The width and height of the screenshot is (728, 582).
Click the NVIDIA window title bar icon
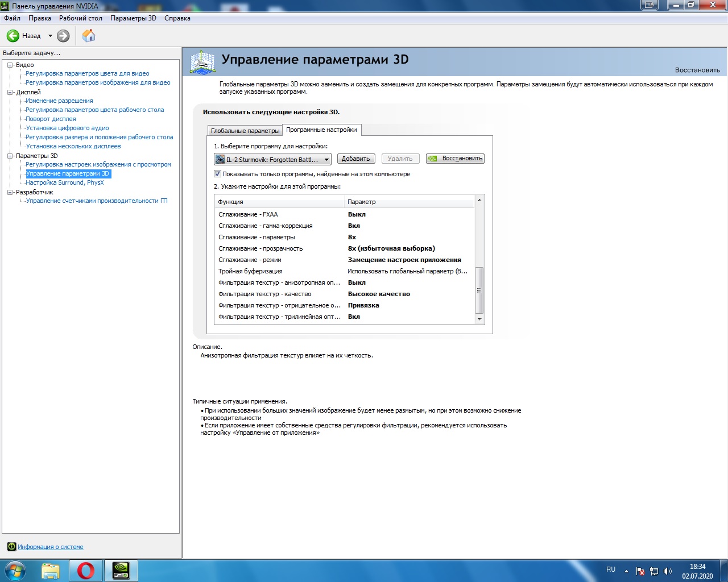pos(5,6)
